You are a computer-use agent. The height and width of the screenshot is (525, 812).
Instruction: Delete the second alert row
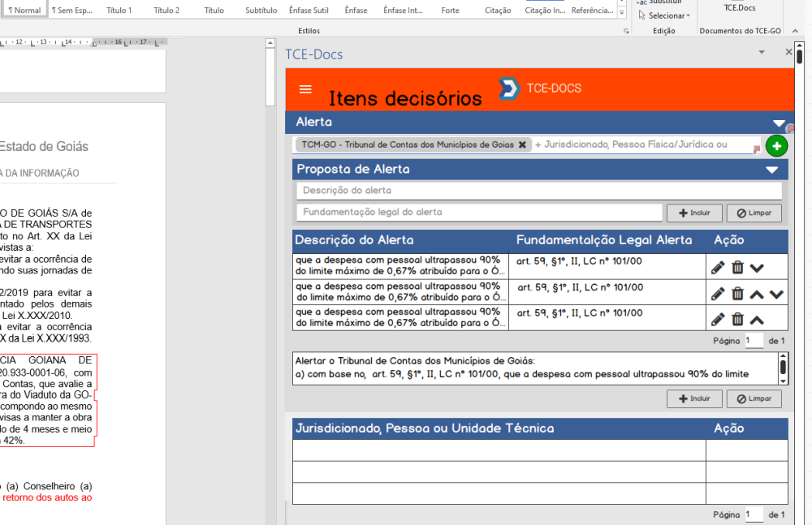click(x=737, y=294)
